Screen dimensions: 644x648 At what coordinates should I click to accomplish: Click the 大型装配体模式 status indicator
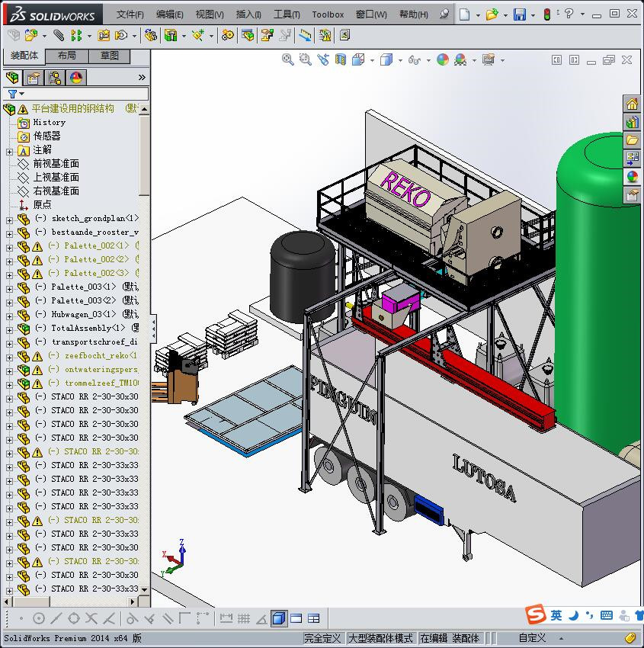tap(380, 638)
